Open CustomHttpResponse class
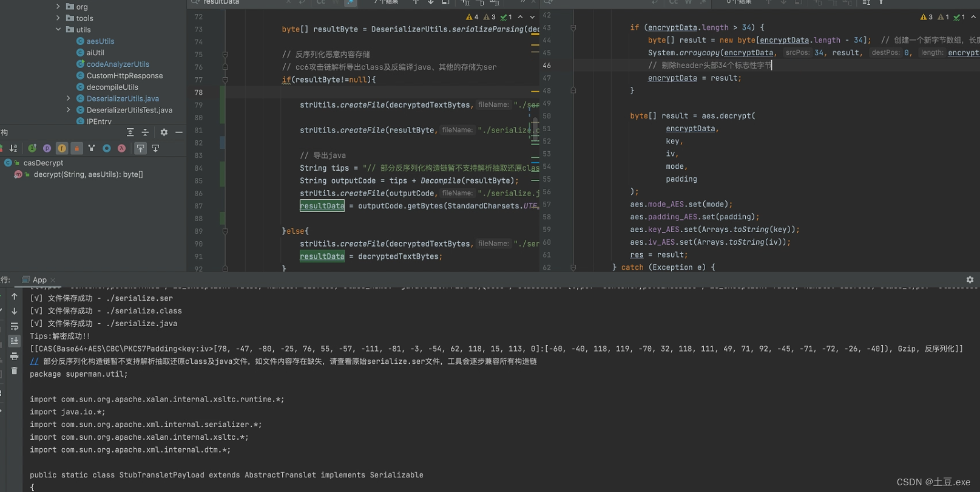Viewport: 980px width, 492px height. [124, 76]
